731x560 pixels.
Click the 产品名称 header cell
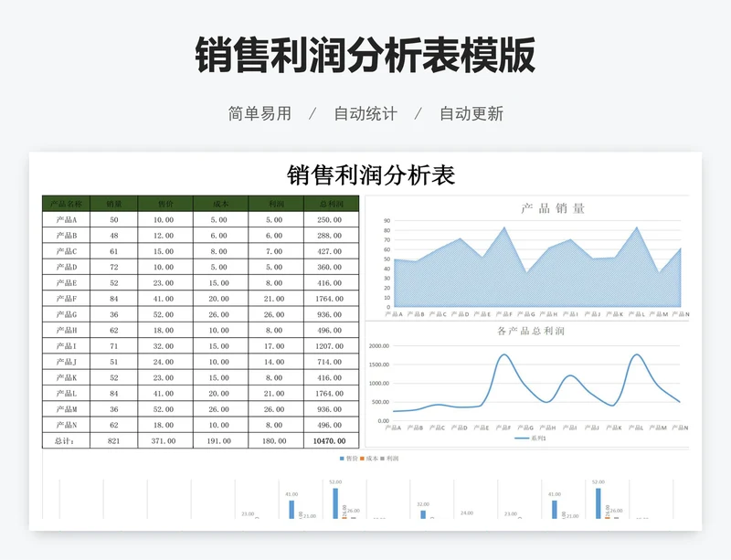[x=66, y=204]
